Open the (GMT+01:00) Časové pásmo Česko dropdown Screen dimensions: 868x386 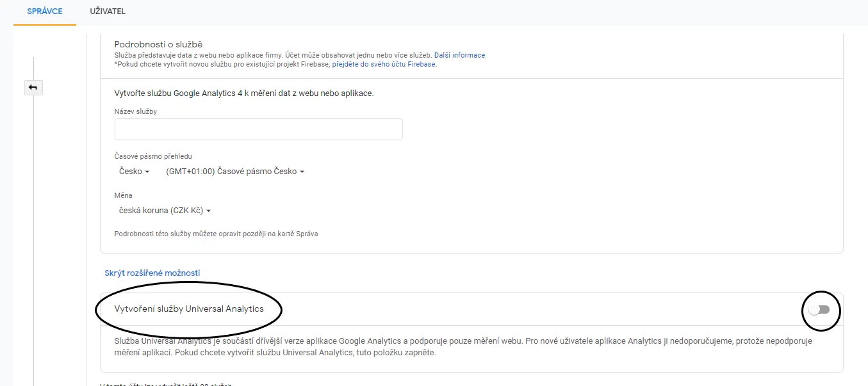(234, 172)
